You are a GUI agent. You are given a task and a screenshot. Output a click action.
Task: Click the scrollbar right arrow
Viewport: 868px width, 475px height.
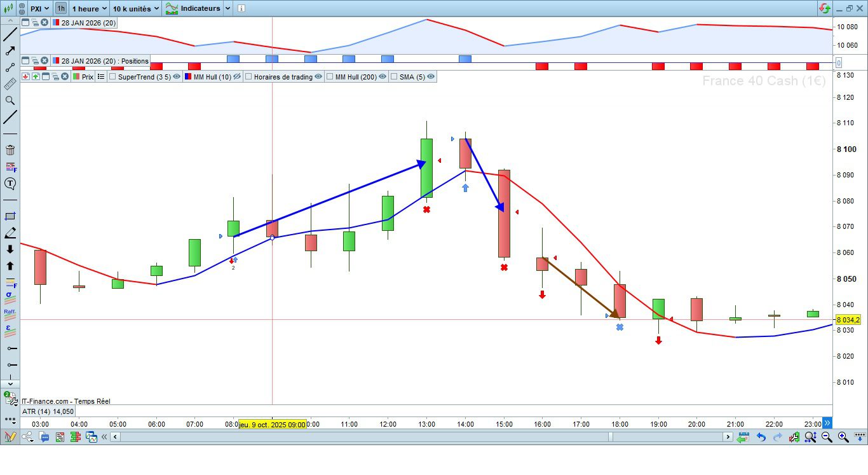pyautogui.click(x=728, y=437)
